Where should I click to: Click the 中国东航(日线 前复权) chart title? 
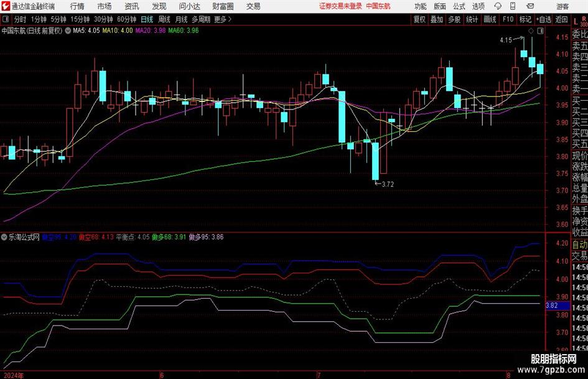32,30
